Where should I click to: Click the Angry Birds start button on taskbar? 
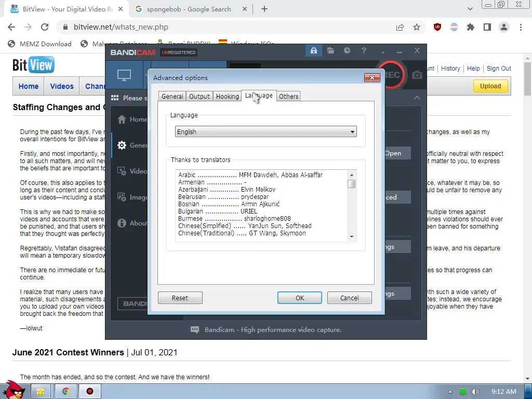[x=14, y=390]
